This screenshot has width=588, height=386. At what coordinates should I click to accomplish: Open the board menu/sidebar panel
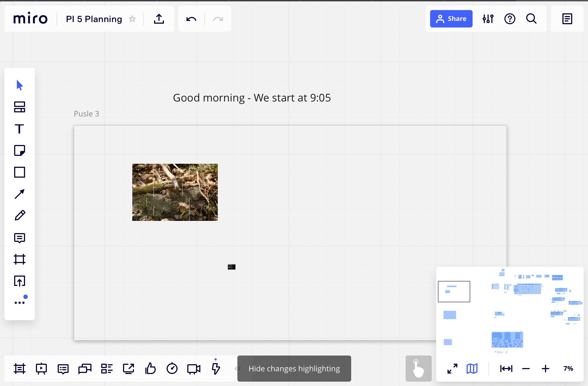tap(567, 19)
